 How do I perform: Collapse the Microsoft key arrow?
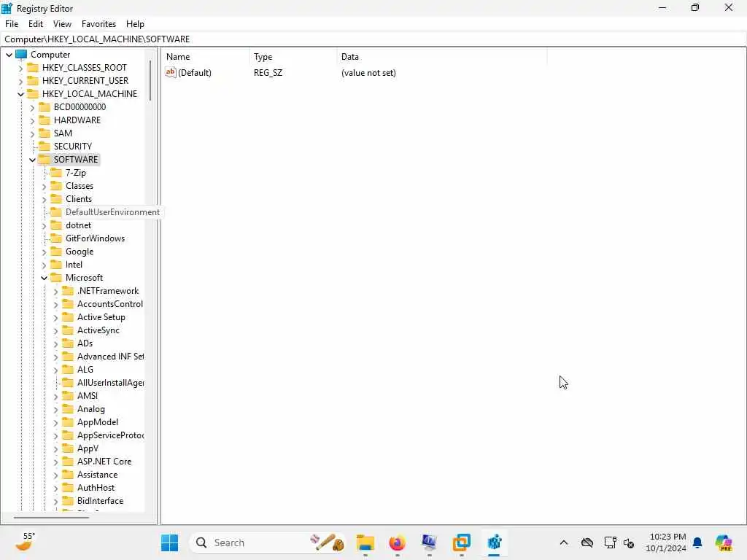coord(44,278)
